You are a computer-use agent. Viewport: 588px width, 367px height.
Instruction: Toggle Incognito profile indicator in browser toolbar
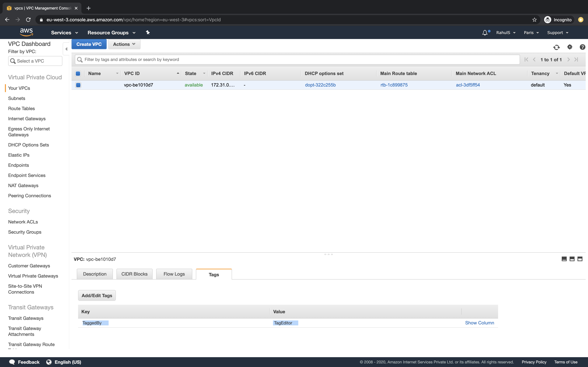558,20
